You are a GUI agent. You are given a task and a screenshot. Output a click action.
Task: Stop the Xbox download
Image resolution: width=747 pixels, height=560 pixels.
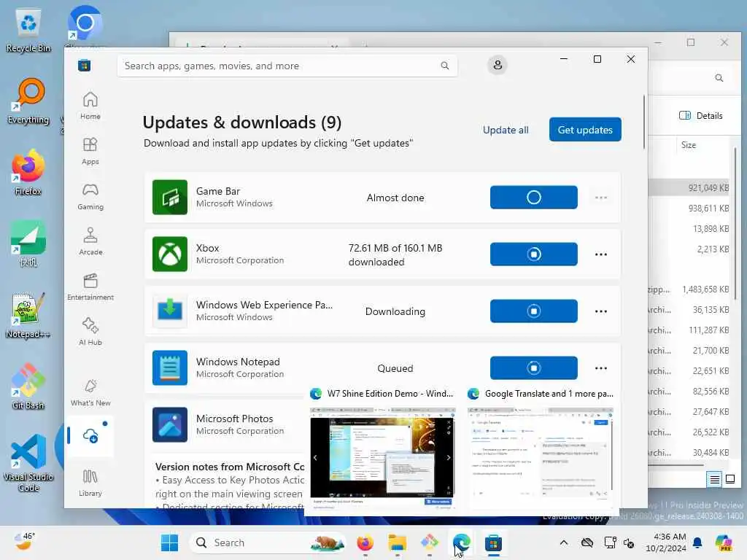click(533, 254)
